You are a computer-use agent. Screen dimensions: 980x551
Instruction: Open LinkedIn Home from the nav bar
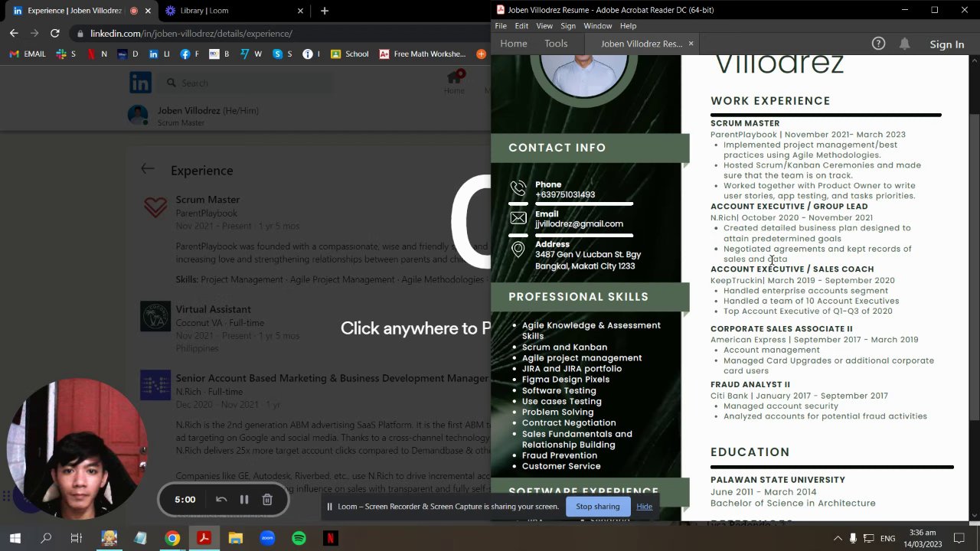click(x=454, y=83)
